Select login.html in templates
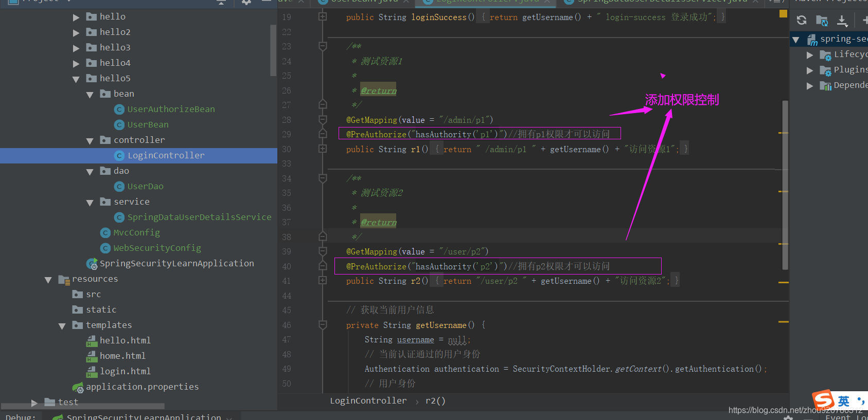 coord(125,371)
